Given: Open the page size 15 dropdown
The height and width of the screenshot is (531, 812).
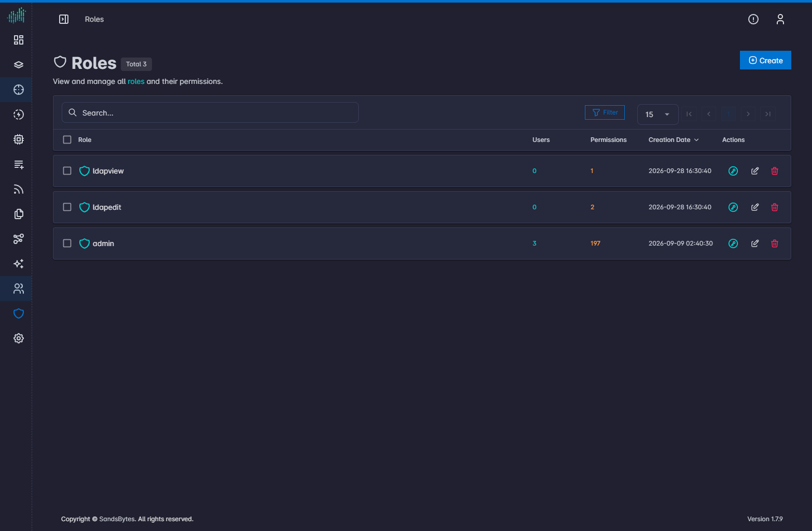Looking at the screenshot, I should pyautogui.click(x=657, y=114).
